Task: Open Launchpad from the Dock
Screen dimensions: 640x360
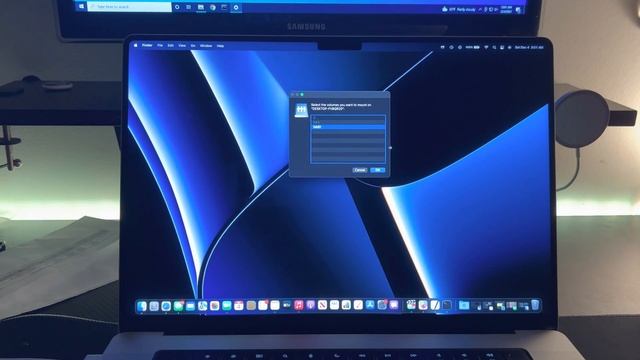Action: [154, 306]
